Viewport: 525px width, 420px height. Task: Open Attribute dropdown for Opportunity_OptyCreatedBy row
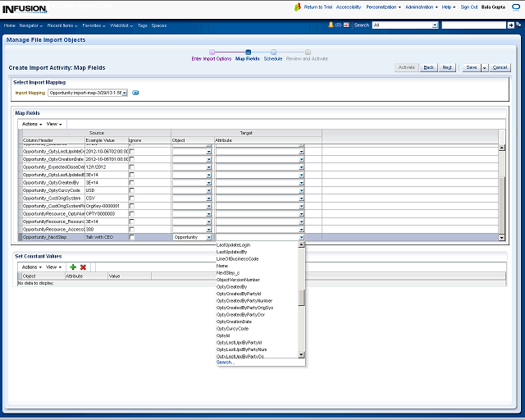click(301, 183)
